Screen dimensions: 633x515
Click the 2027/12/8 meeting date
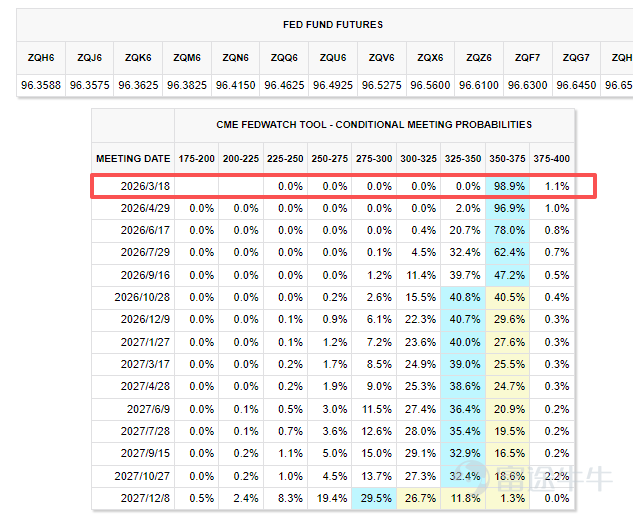click(145, 498)
